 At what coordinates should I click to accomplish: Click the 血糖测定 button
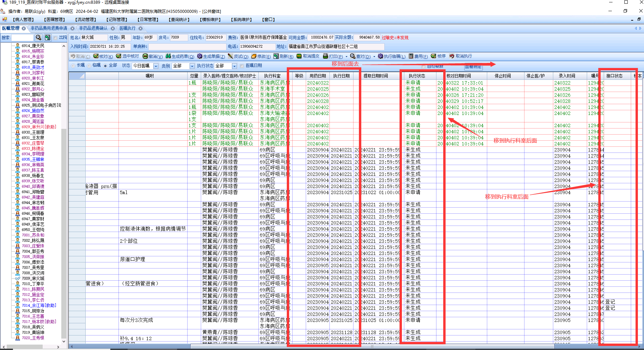[473, 67]
